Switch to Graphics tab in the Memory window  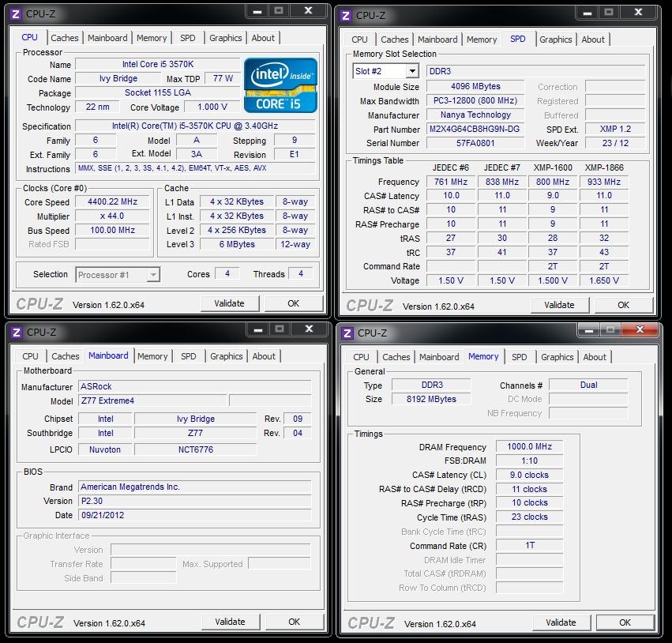pyautogui.click(x=557, y=358)
